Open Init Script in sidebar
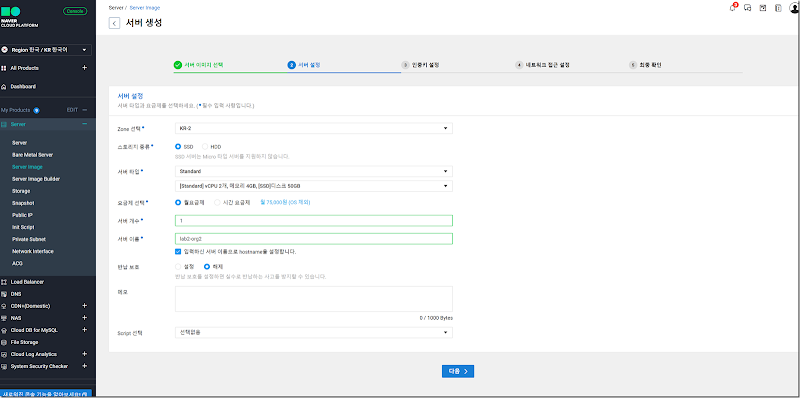Screen dimensions: 800x398 point(23,227)
